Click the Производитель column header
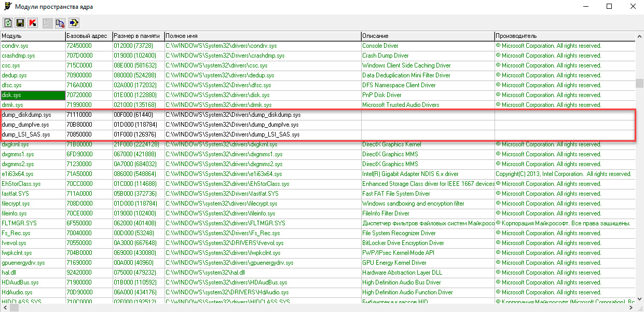The height and width of the screenshot is (312, 644). (564, 36)
